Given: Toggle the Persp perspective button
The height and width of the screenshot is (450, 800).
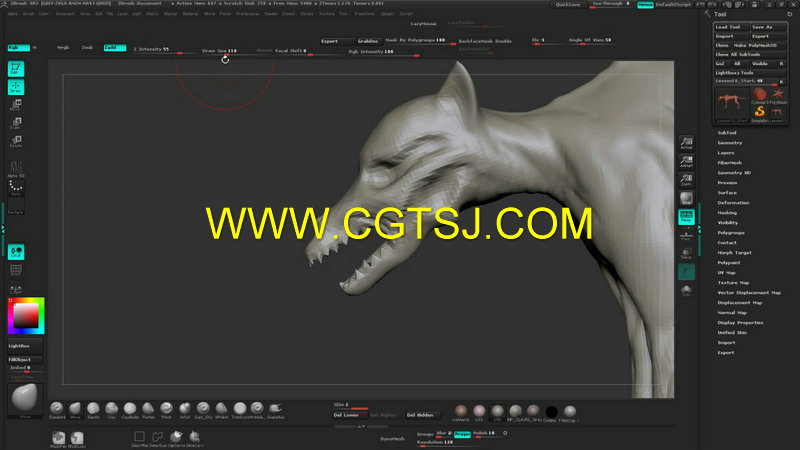Looking at the screenshot, I should tap(686, 216).
